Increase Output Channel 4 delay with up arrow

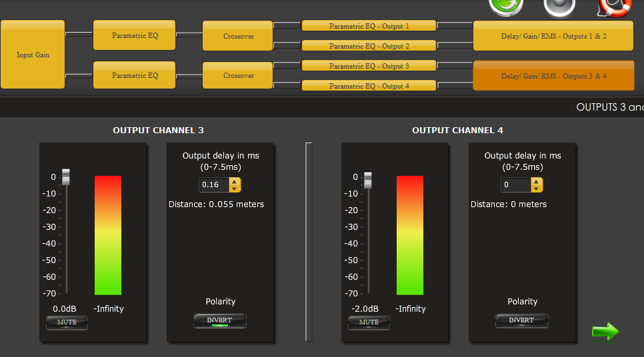pos(537,181)
